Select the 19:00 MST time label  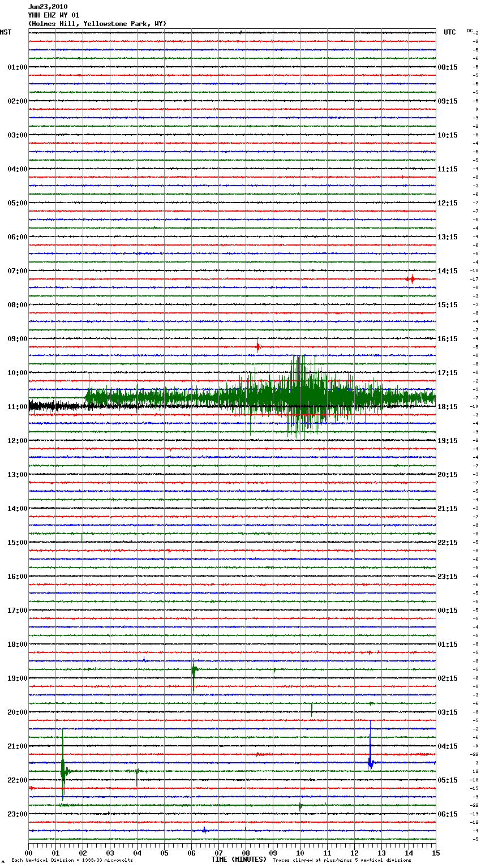[18, 678]
